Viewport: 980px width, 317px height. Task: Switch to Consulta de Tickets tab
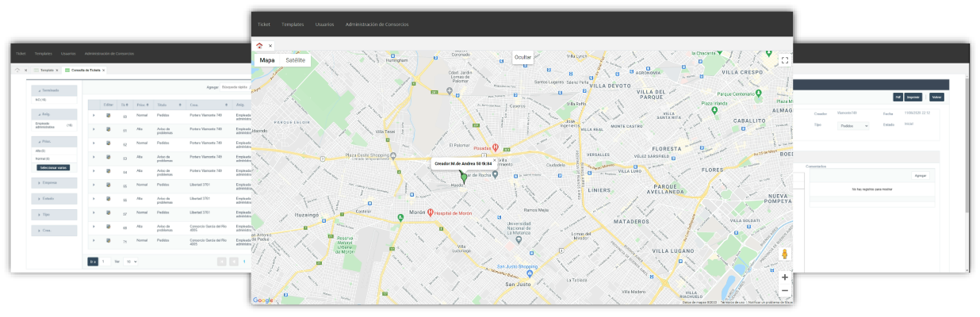(x=85, y=70)
